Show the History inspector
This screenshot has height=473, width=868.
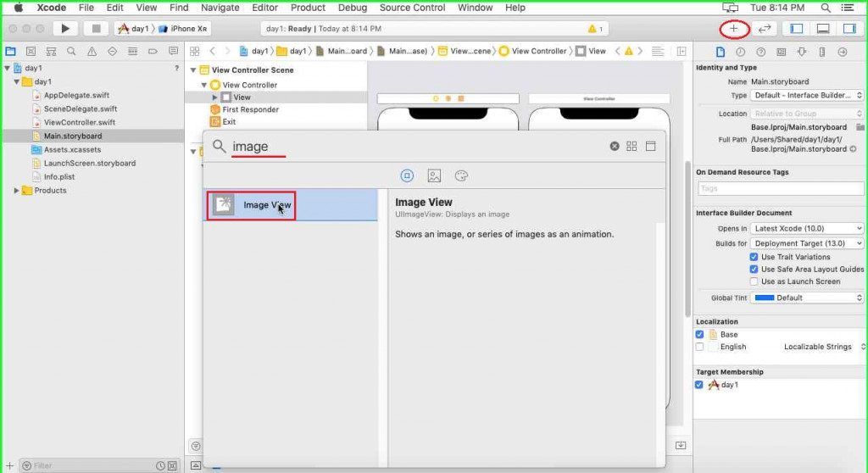741,52
